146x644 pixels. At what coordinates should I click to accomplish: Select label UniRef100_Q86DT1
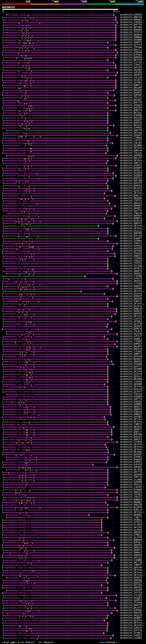(x=131, y=550)
